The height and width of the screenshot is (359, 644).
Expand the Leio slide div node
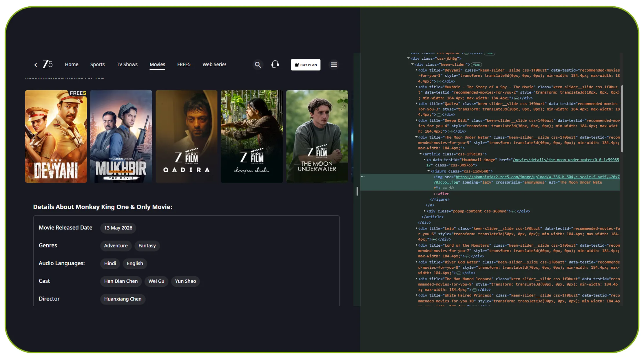point(416,228)
